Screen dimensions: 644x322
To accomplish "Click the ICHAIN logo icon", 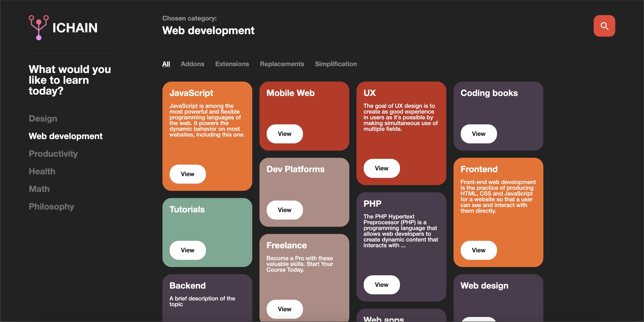I will click(x=38, y=27).
